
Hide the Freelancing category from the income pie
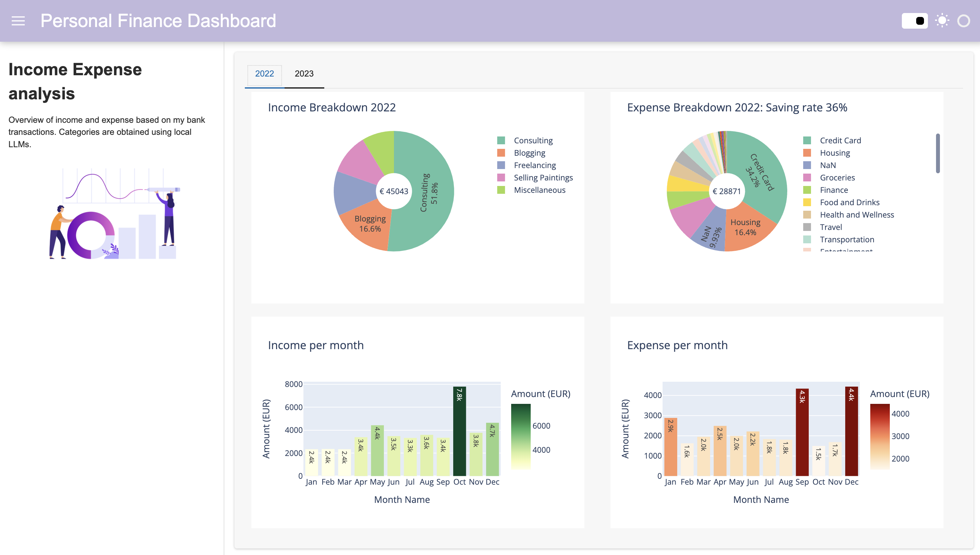[501, 165]
